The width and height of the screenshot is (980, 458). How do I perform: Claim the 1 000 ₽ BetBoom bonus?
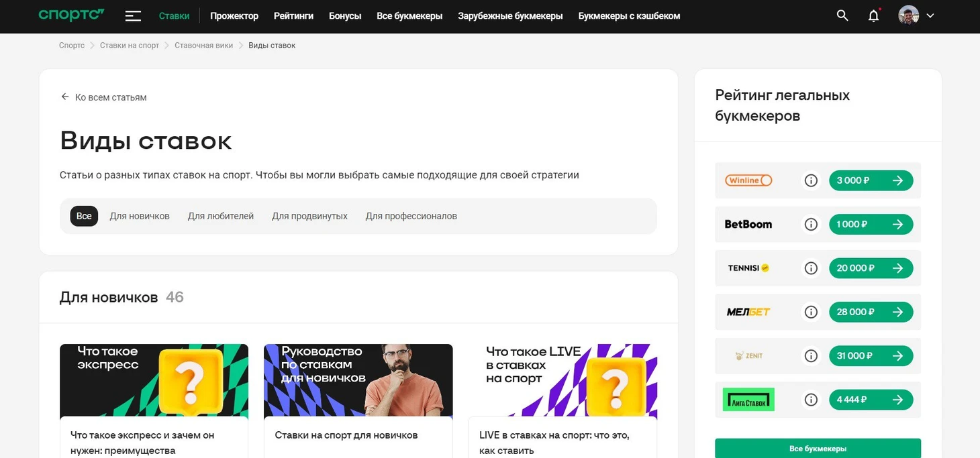871,224
